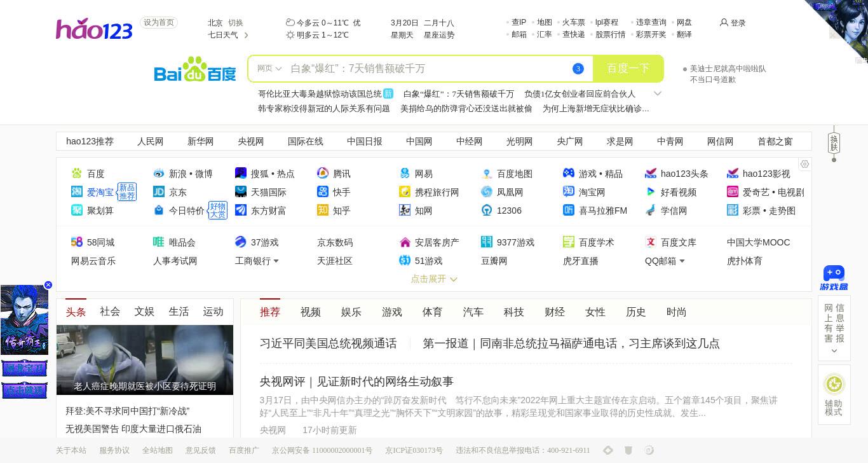
Task: Open 中国大学MOOC link
Action: [x=759, y=242]
